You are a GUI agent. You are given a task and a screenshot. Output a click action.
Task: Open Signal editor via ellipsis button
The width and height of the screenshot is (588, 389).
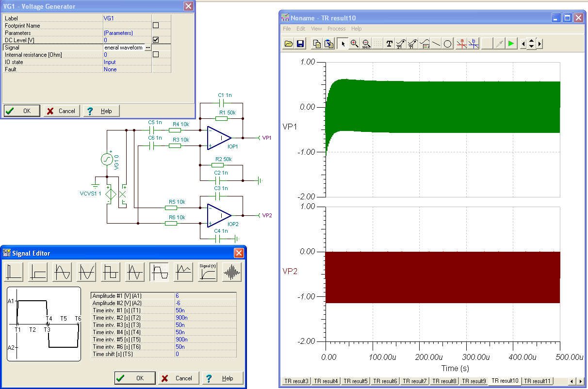(147, 48)
